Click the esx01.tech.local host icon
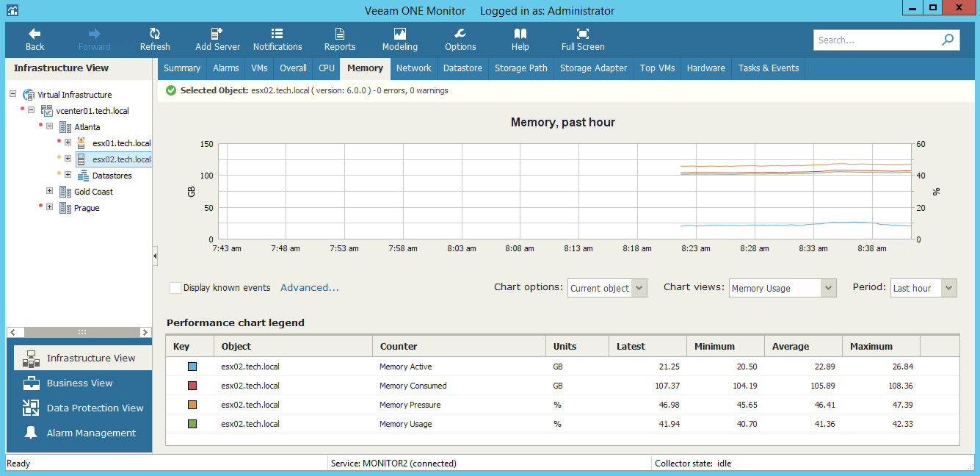The width and height of the screenshot is (980, 476). (x=83, y=143)
